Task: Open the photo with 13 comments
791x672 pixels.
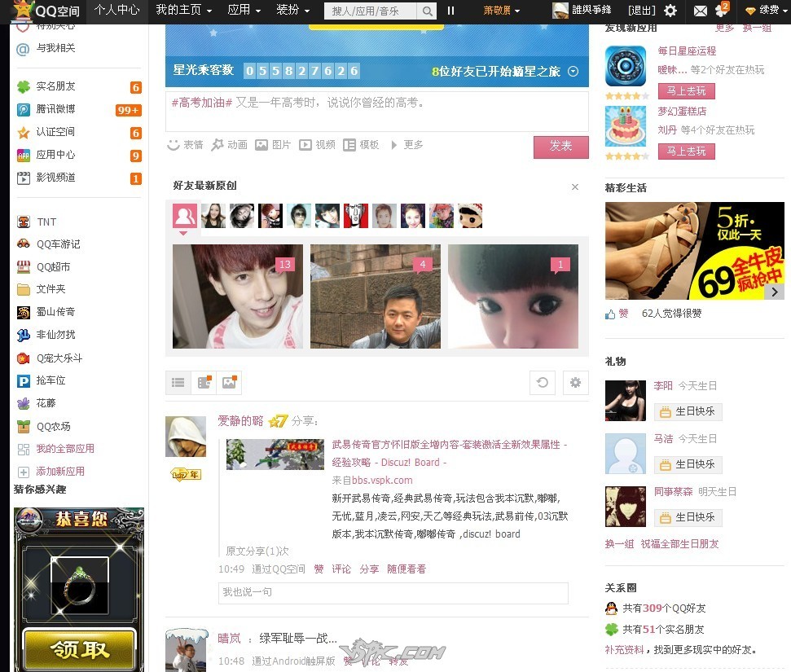Action: click(238, 296)
